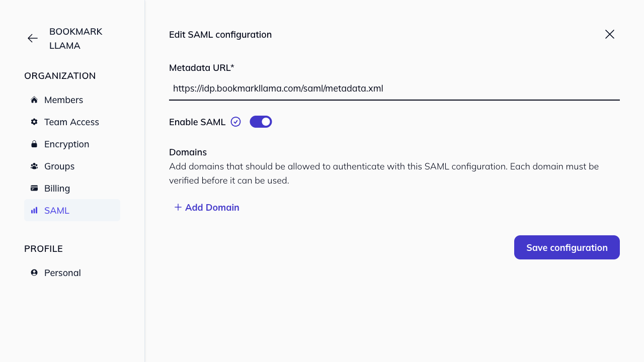Switch to the Billing section
The image size is (644, 362).
[57, 188]
